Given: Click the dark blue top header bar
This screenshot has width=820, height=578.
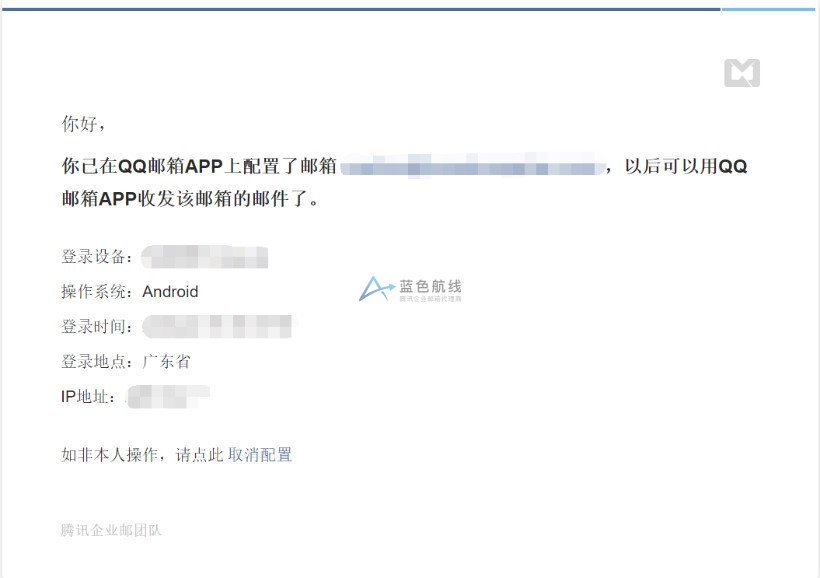Looking at the screenshot, I should point(361,9).
